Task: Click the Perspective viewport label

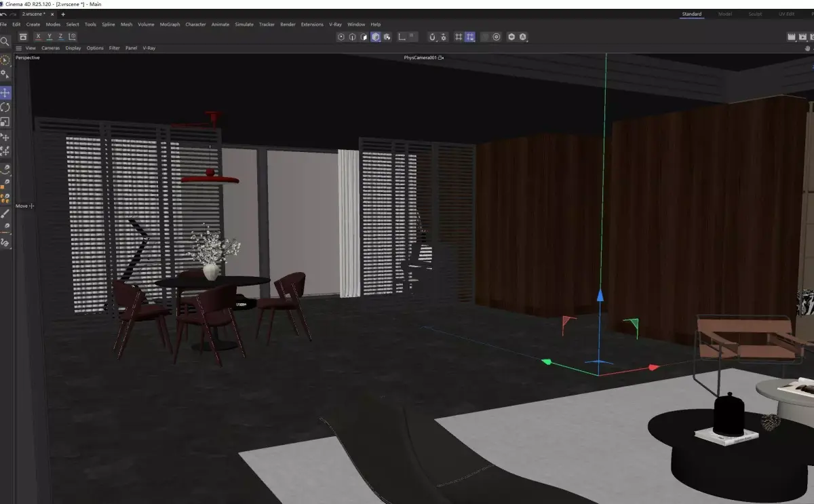Action: point(28,58)
